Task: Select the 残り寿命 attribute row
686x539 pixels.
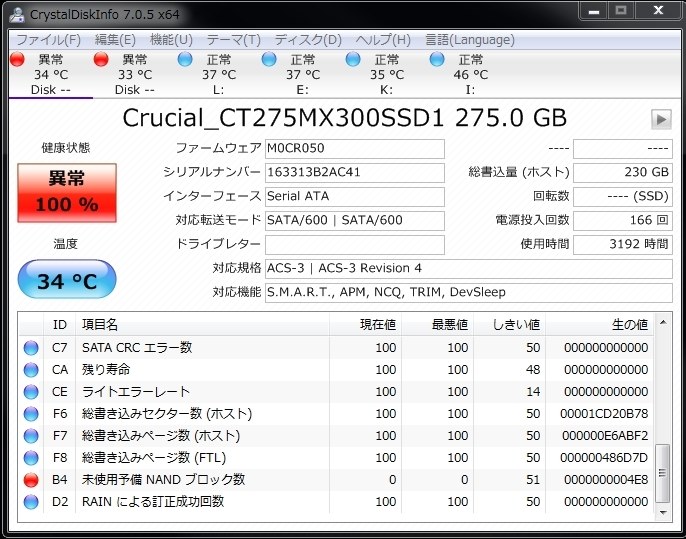Action: click(x=336, y=370)
